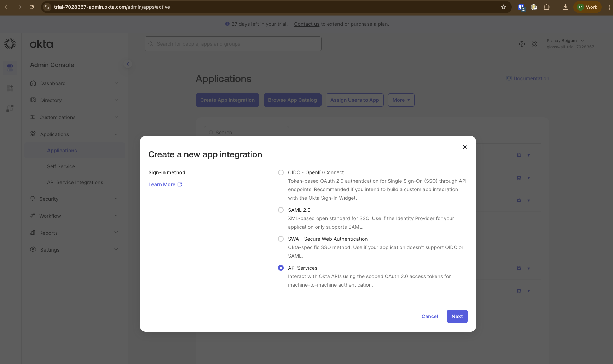Select the Admin Console toggle rail icon
The height and width of the screenshot is (364, 613).
coord(10,67)
